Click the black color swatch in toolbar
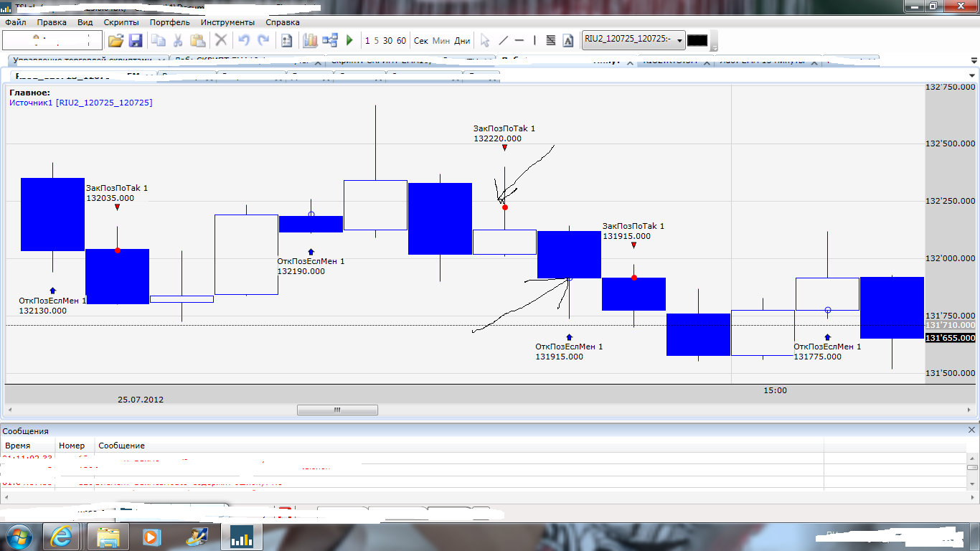980x551 pixels. coord(697,40)
